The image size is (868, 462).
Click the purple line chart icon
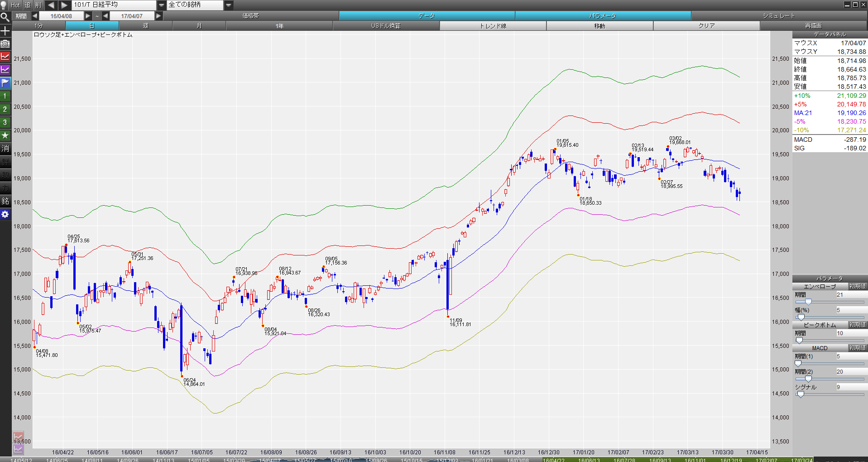click(x=5, y=70)
